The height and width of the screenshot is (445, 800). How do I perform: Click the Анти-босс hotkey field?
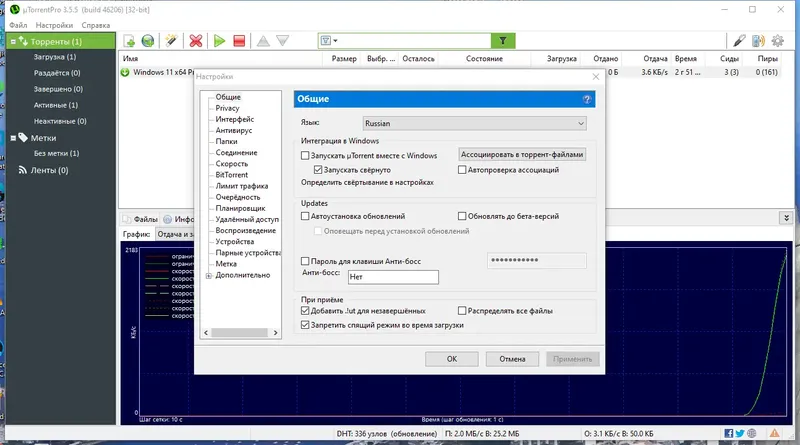pyautogui.click(x=393, y=277)
